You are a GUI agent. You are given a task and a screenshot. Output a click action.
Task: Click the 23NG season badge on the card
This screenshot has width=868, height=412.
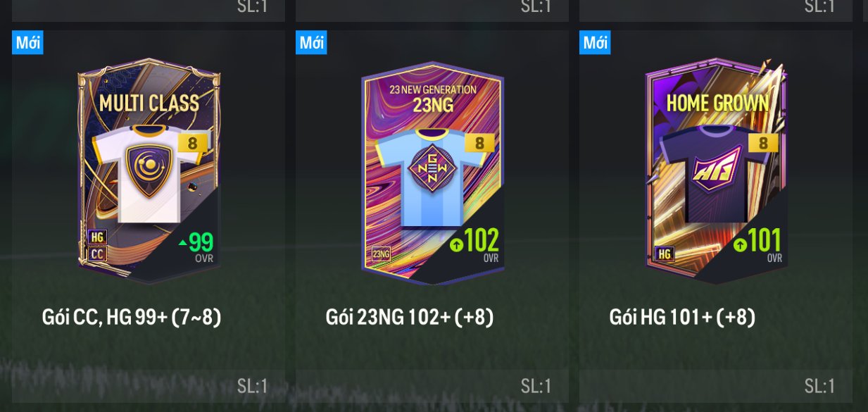[x=381, y=254]
